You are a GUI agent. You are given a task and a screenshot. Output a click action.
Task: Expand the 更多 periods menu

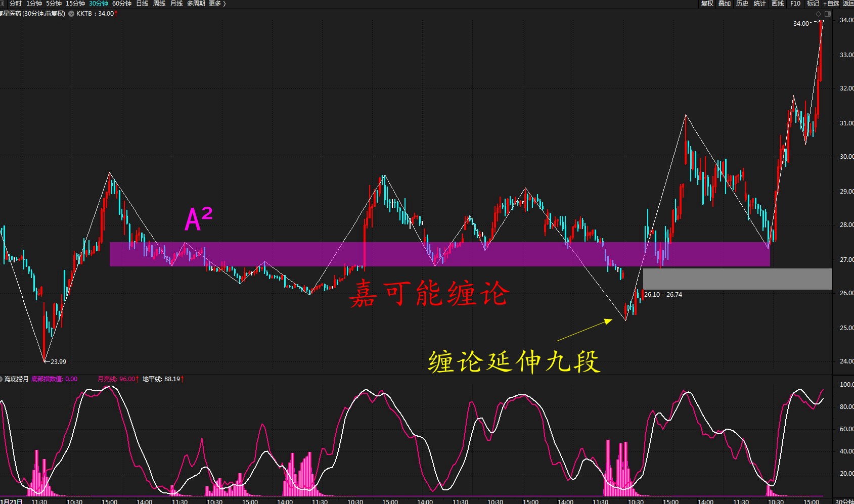217,4
